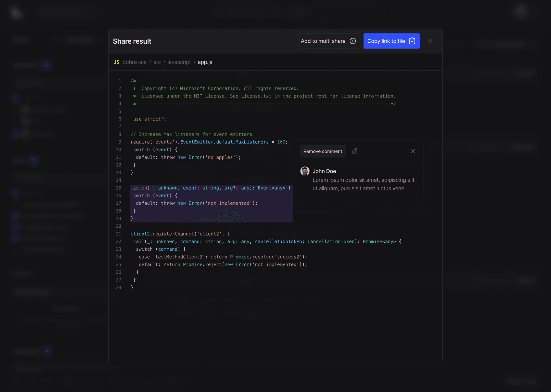Click the 'use strict' code line
The image size is (551, 392).
pos(148,119)
